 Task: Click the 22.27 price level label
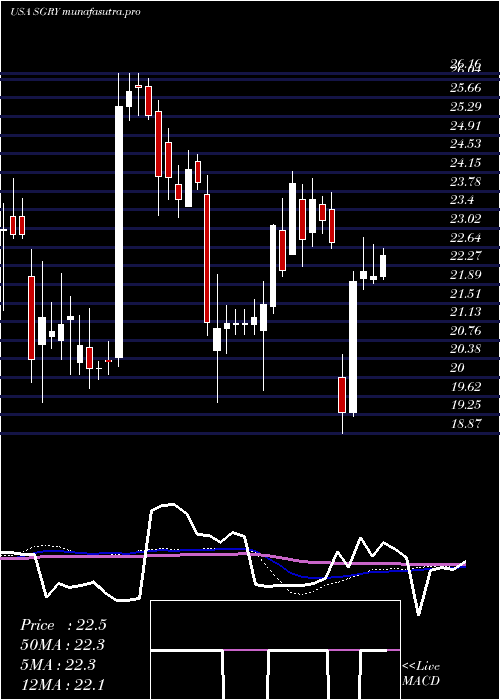(466, 256)
